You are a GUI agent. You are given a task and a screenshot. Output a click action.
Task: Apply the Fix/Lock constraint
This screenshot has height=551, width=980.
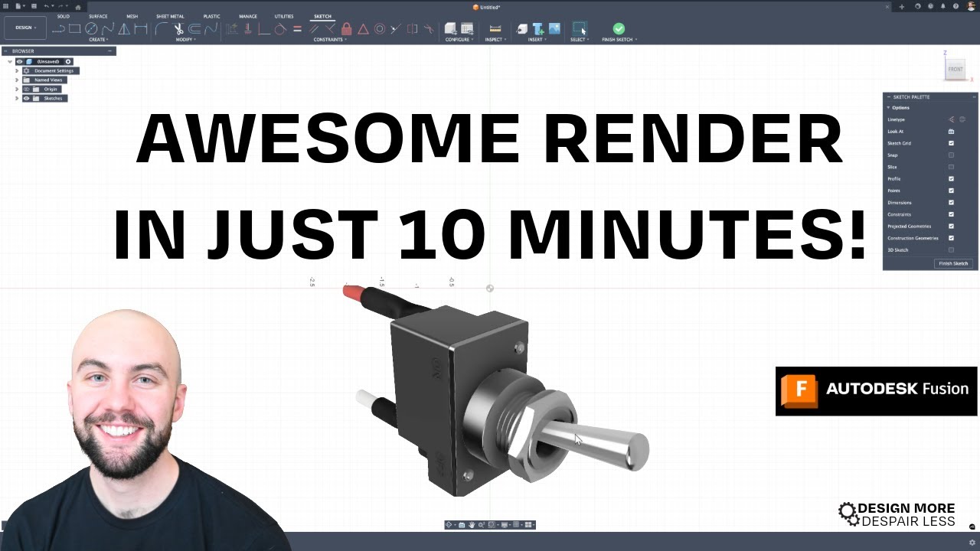346,29
